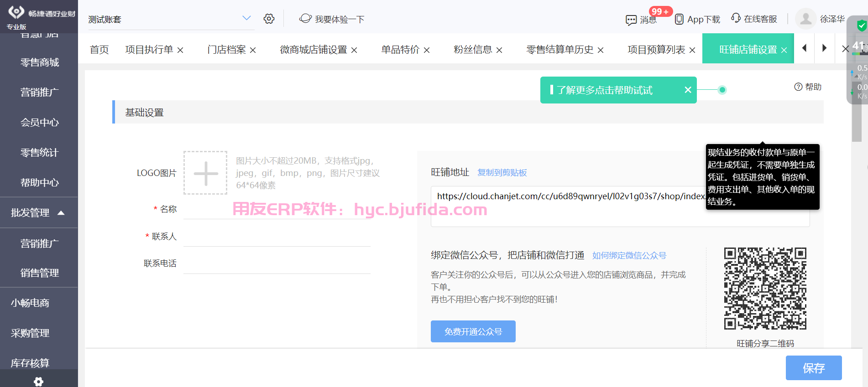The height and width of the screenshot is (387, 868).
Task: Open the settings gear next to account selector
Action: tap(269, 19)
